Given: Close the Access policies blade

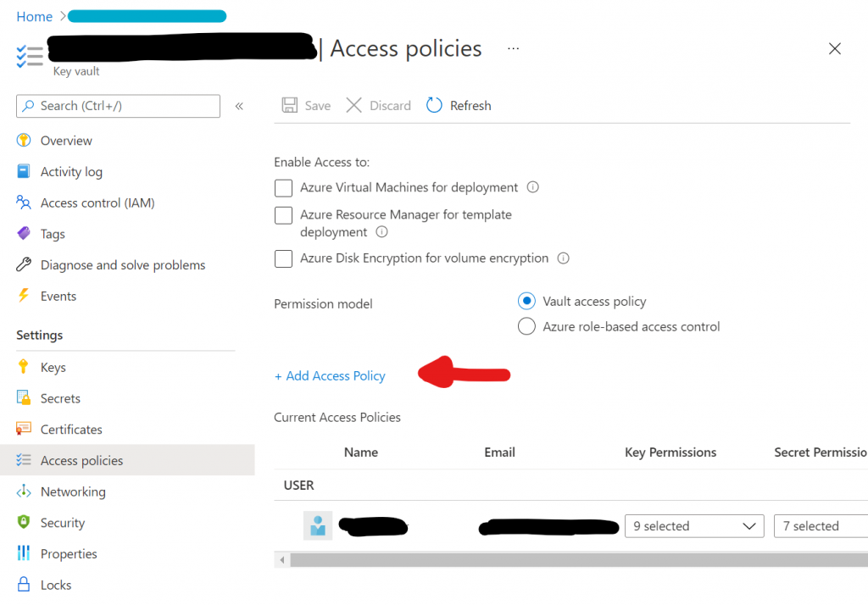Looking at the screenshot, I should pyautogui.click(x=835, y=48).
